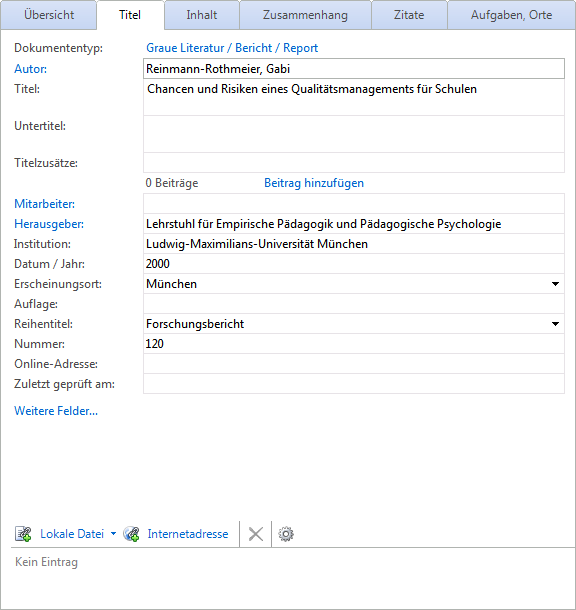Open the Reihentitel dropdown arrow
Image resolution: width=576 pixels, height=610 pixels.
[x=555, y=324]
